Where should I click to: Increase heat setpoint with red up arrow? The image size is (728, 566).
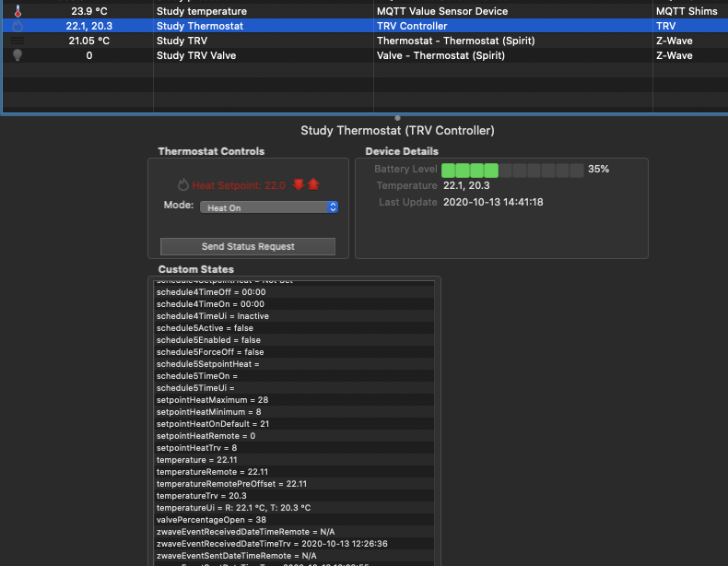coord(313,184)
